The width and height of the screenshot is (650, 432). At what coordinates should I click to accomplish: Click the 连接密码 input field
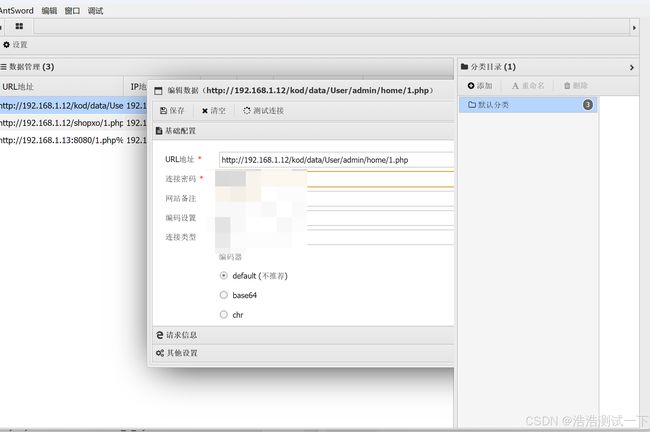point(336,179)
